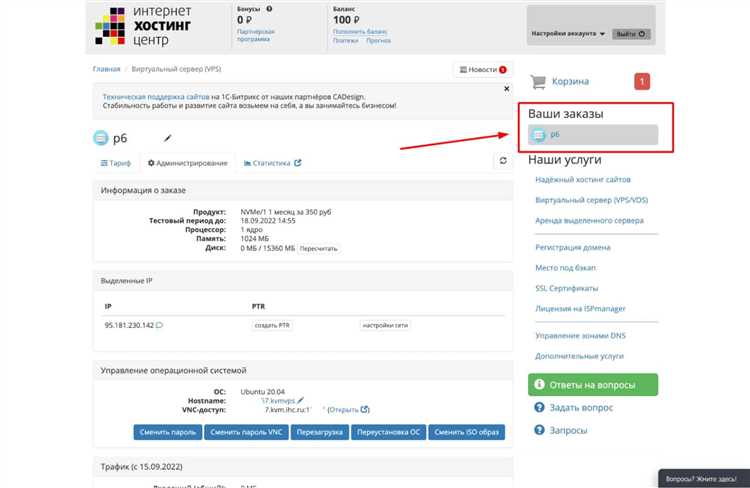Click the shopping cart icon

[x=538, y=81]
